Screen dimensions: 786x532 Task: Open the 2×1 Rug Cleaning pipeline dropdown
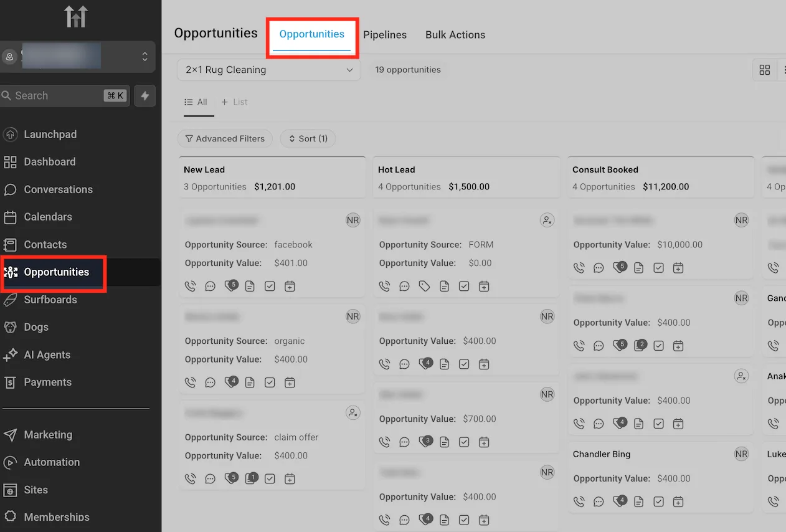tap(269, 70)
